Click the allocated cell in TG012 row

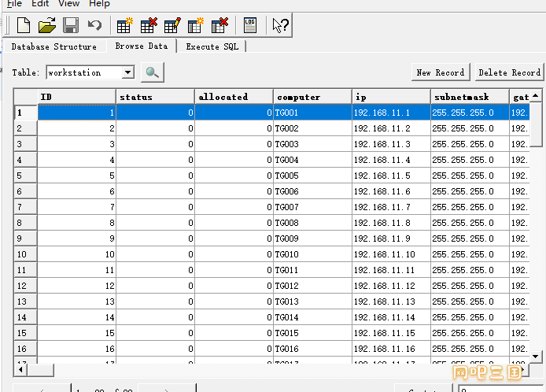coord(234,286)
